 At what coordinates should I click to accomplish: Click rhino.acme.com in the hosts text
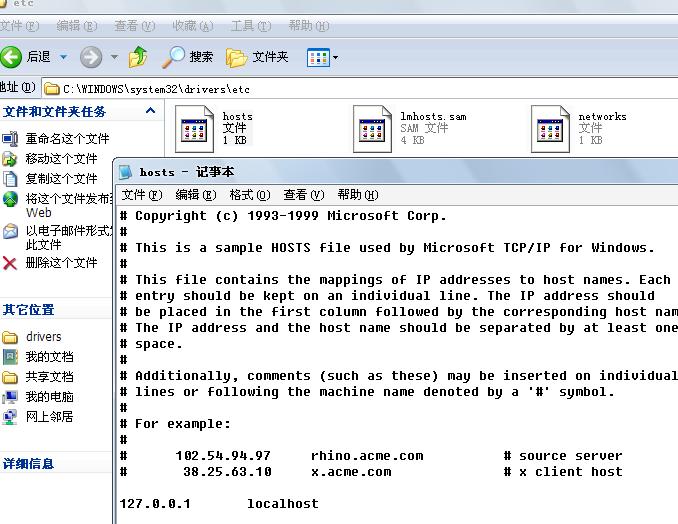(367, 456)
